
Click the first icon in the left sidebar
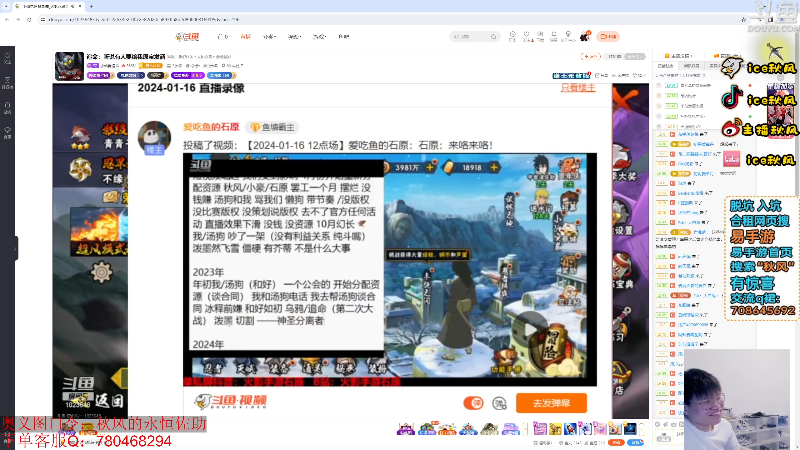coord(7,57)
